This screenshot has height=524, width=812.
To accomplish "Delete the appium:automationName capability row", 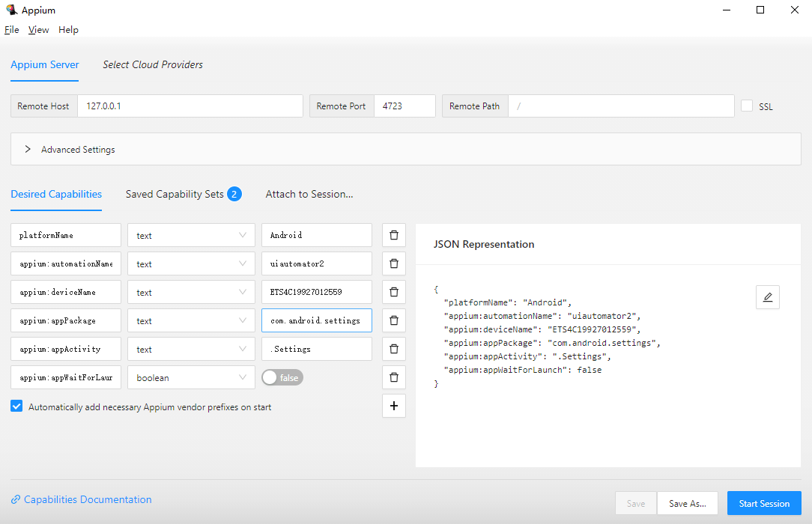I will click(393, 263).
